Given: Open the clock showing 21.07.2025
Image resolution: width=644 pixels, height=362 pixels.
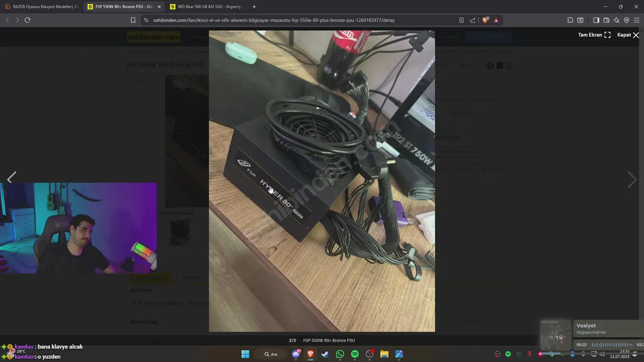Looking at the screenshot, I should tap(620, 354).
